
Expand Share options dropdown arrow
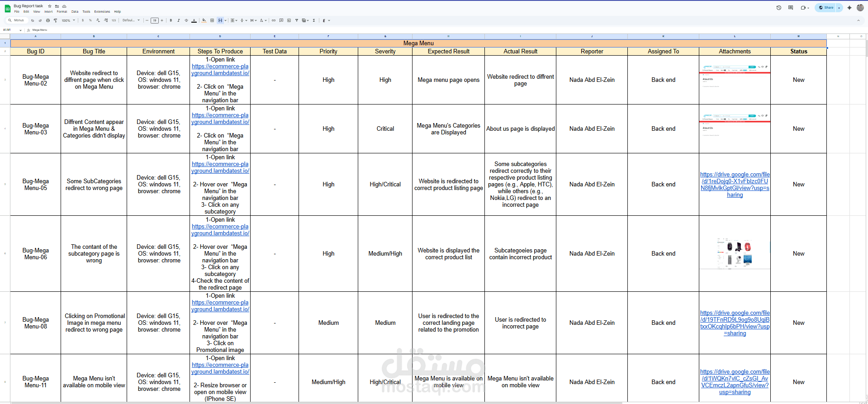[839, 8]
